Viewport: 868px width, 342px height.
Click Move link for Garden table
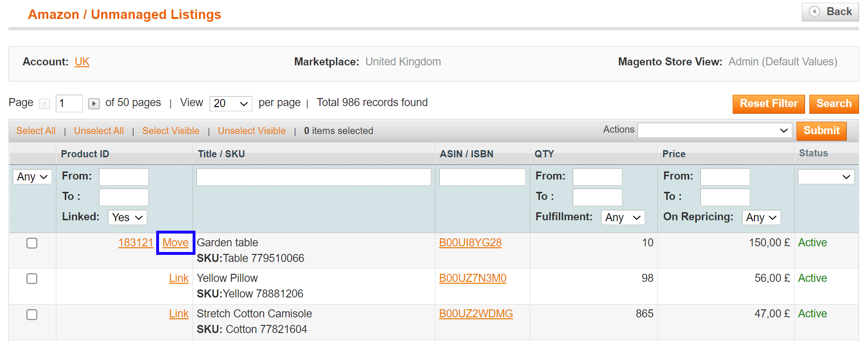(x=176, y=243)
